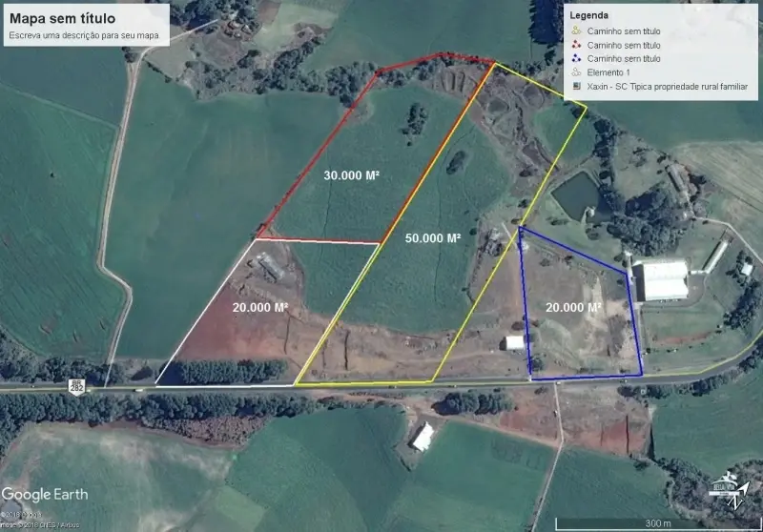Click the large white-roofed building
763x532 pixels.
click(x=665, y=280)
